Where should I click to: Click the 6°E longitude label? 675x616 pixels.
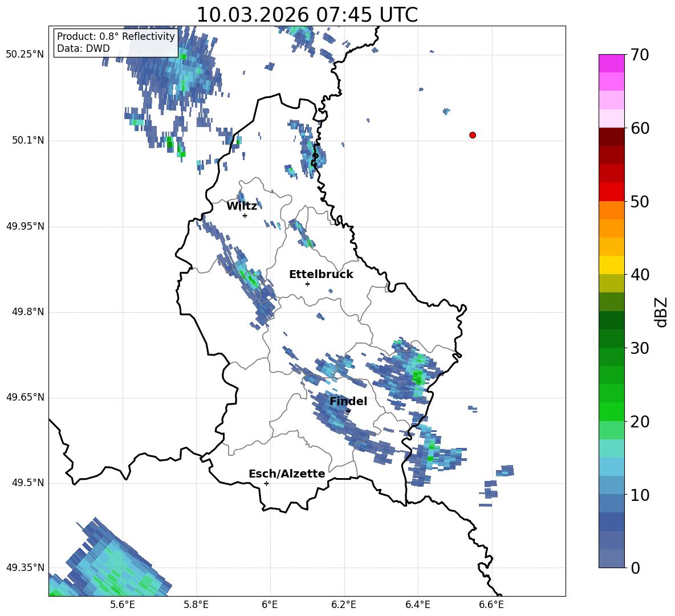pos(270,605)
